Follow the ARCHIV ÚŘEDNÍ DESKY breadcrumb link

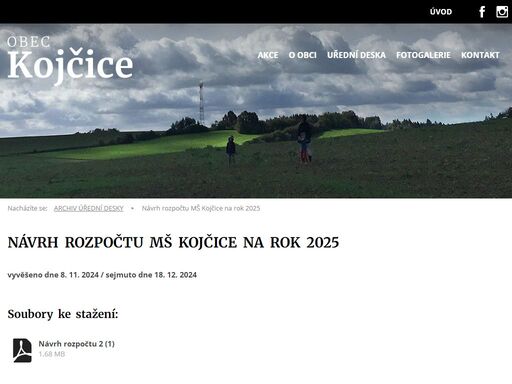tap(89, 208)
